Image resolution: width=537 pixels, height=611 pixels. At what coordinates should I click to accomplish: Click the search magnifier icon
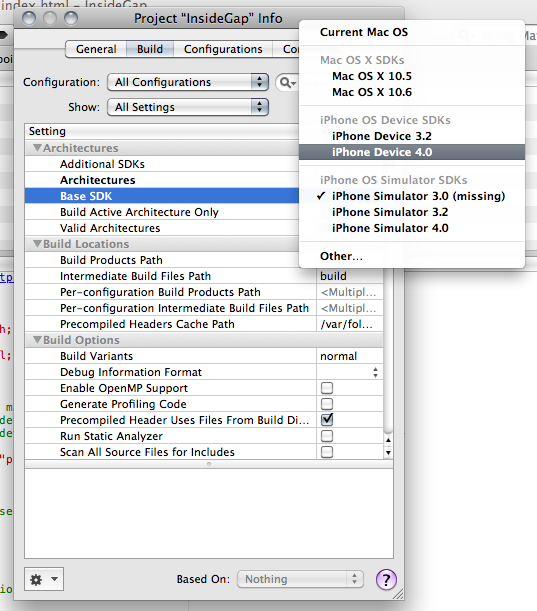point(287,83)
